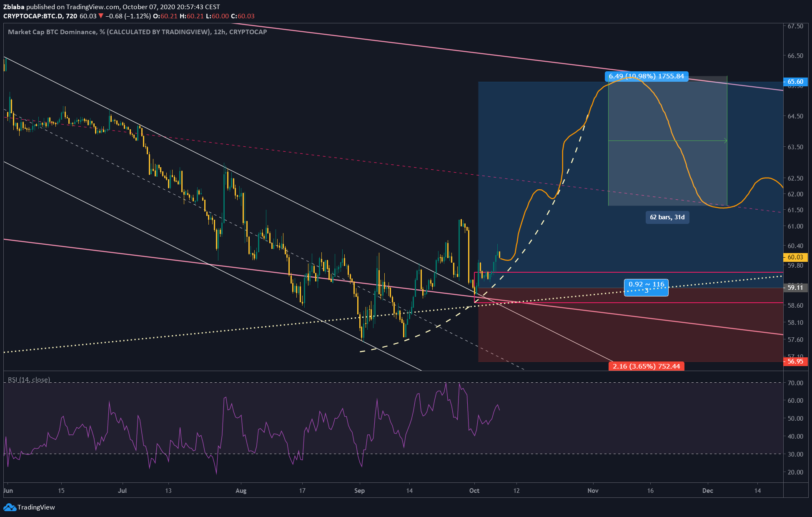Click the 63.50 price scale value
This screenshot has width=812, height=517.
coord(795,147)
